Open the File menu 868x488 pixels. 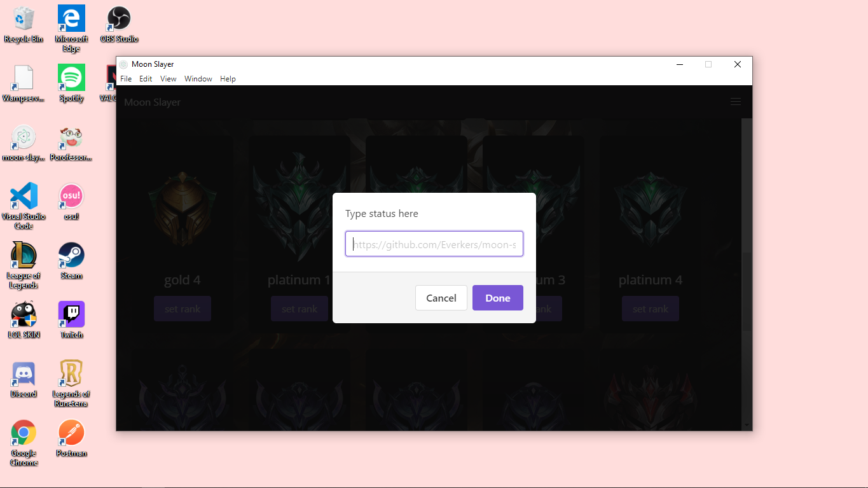click(126, 79)
